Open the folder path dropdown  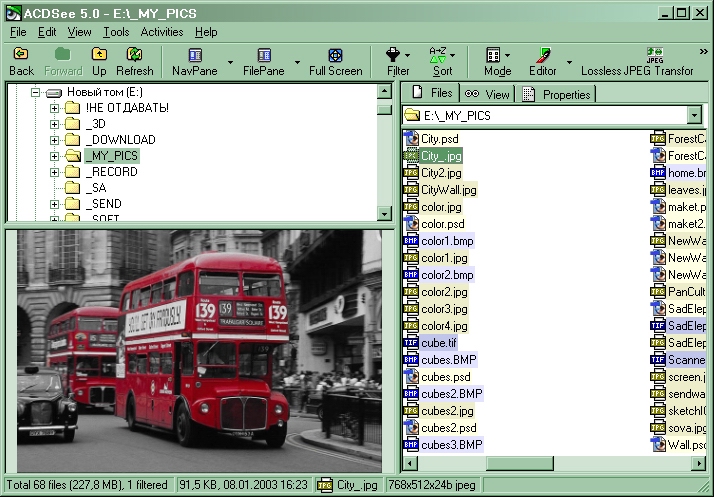(694, 116)
